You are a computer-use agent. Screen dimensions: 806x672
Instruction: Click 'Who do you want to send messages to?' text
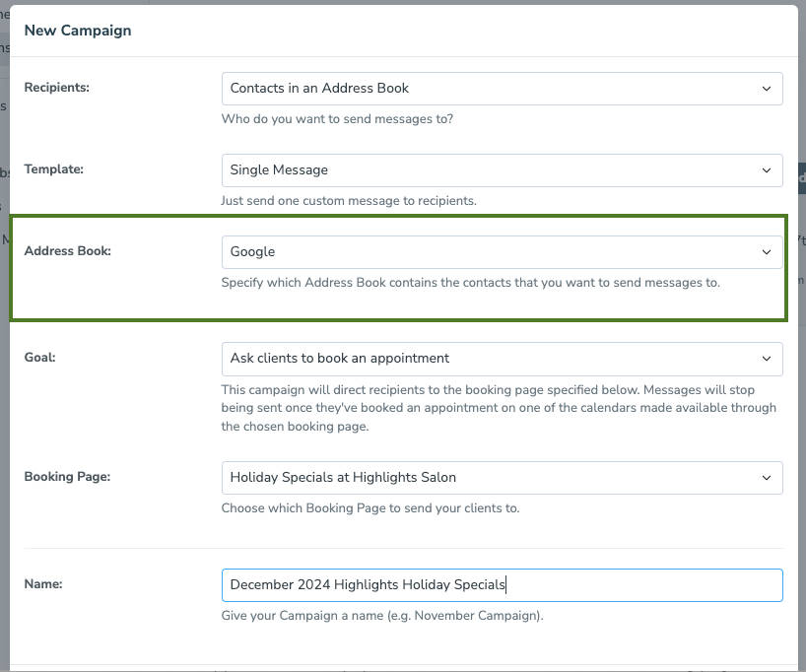(337, 119)
